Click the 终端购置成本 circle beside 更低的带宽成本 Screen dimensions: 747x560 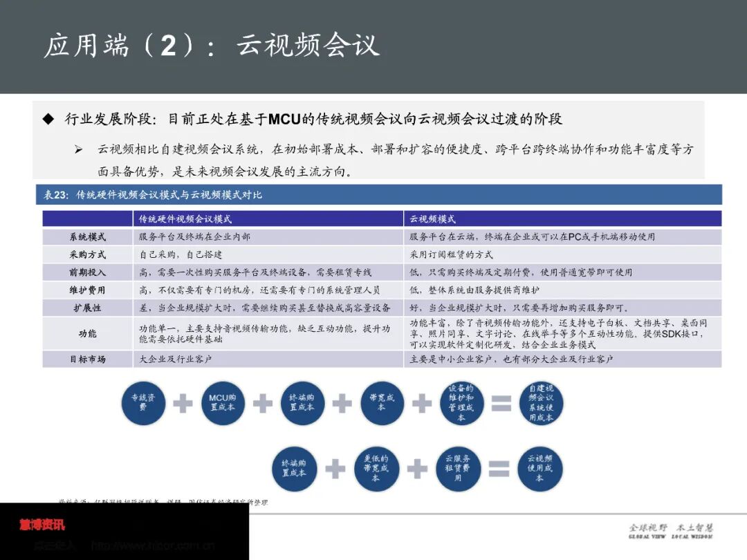[294, 469]
